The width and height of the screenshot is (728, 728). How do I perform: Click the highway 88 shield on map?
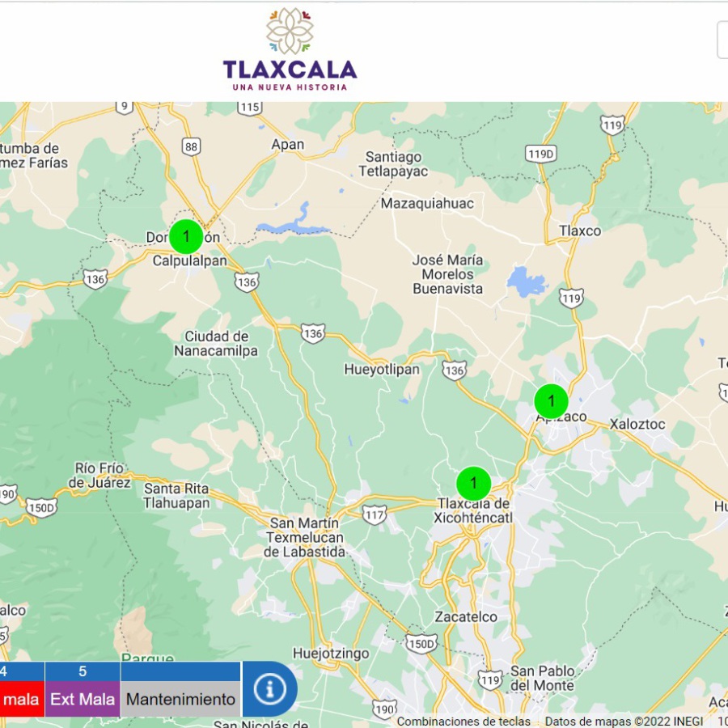tap(191, 146)
